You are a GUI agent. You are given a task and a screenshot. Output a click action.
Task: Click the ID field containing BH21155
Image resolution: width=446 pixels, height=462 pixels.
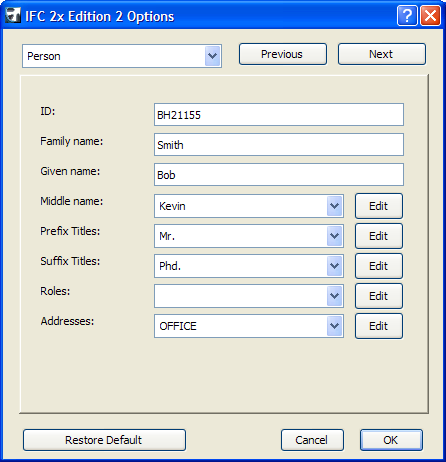(279, 115)
